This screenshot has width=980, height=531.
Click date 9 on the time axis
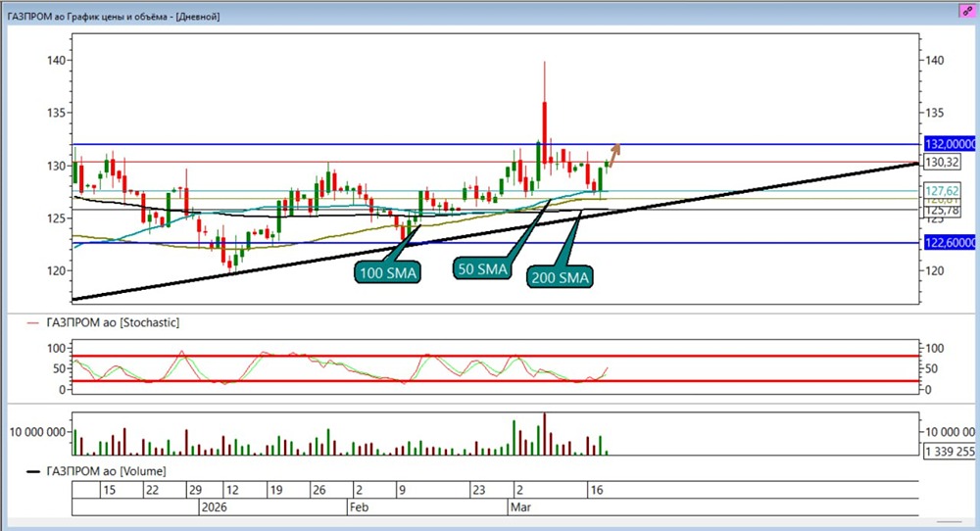click(x=402, y=490)
